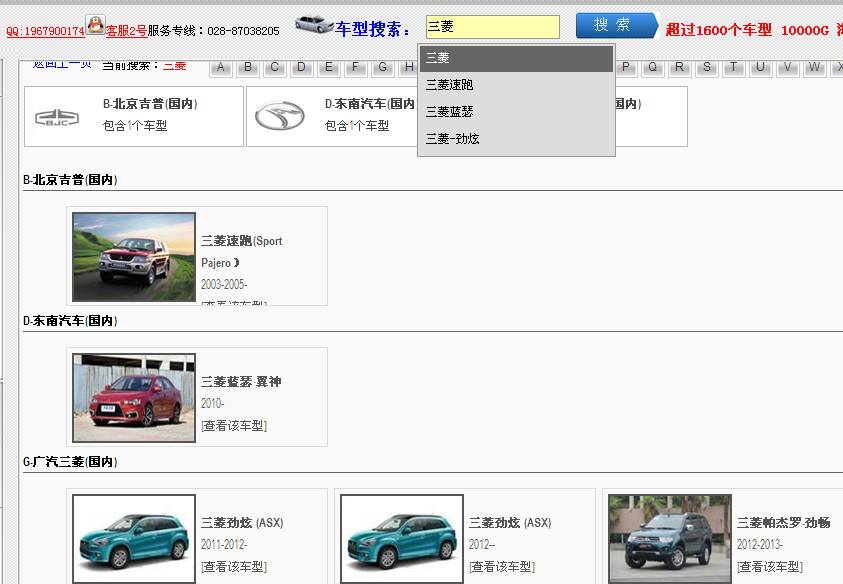Click the 返回上一页 back link
The width and height of the screenshot is (843, 584).
pos(62,65)
